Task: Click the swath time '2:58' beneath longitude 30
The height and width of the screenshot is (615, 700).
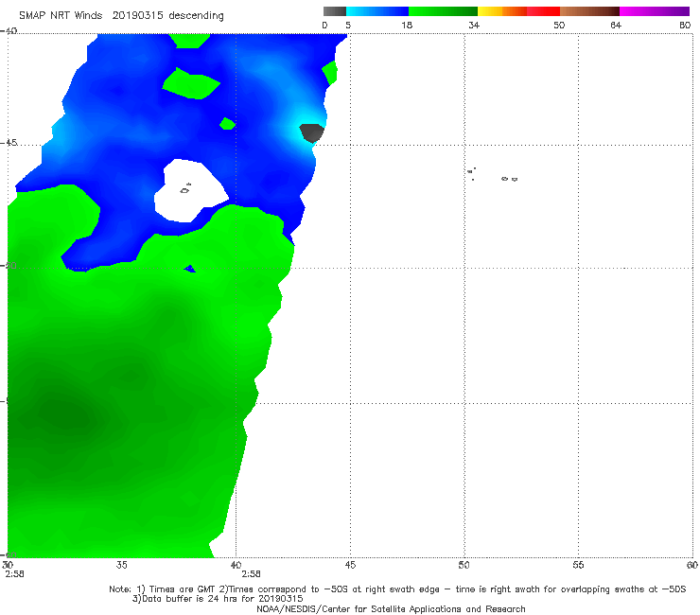Action: coord(15,574)
